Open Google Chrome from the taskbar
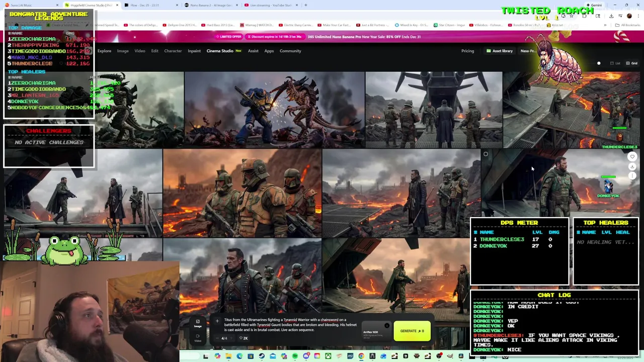The image size is (644, 362). tap(361, 356)
